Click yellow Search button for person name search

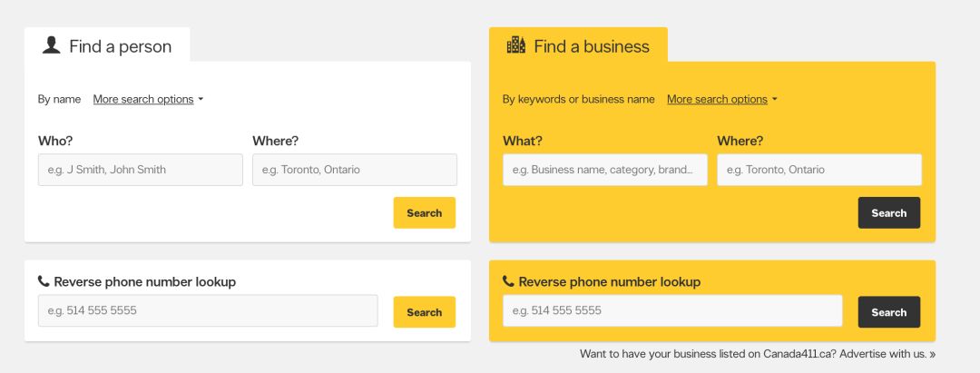coord(425,213)
